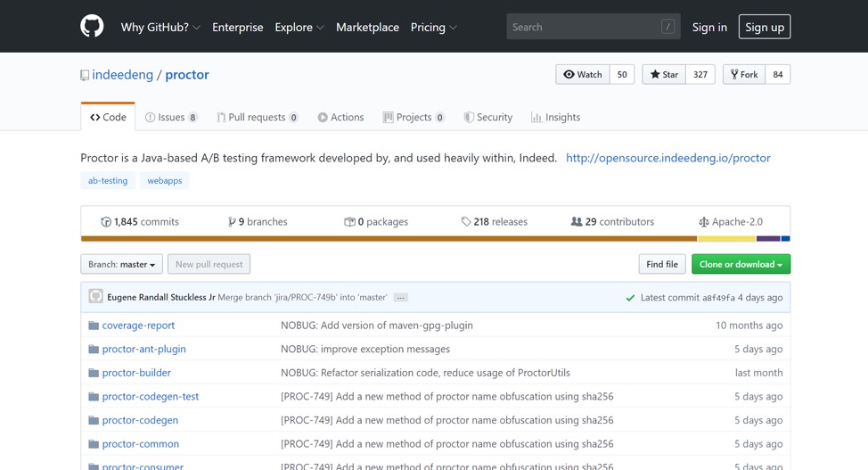Click the Sign in link
868x470 pixels.
(709, 27)
